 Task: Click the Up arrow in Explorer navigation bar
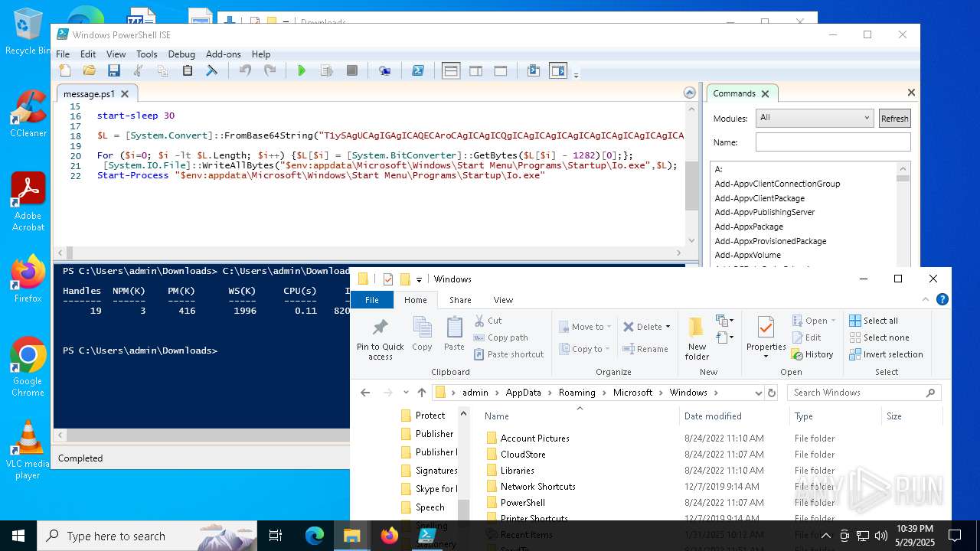click(x=422, y=393)
